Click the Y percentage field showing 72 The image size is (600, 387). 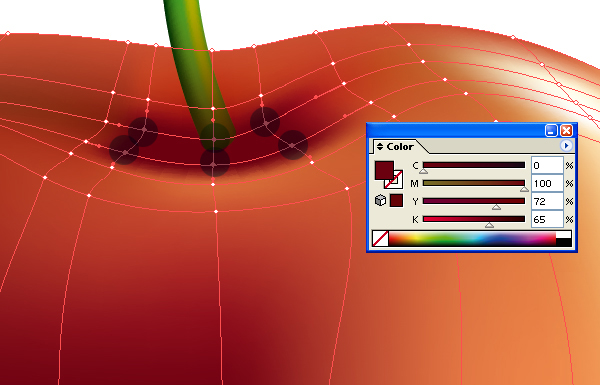click(x=547, y=201)
